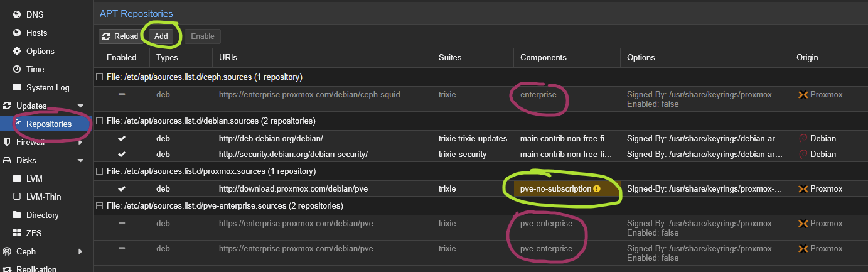
Task: Open Hosts in the sidebar
Action: [x=36, y=33]
